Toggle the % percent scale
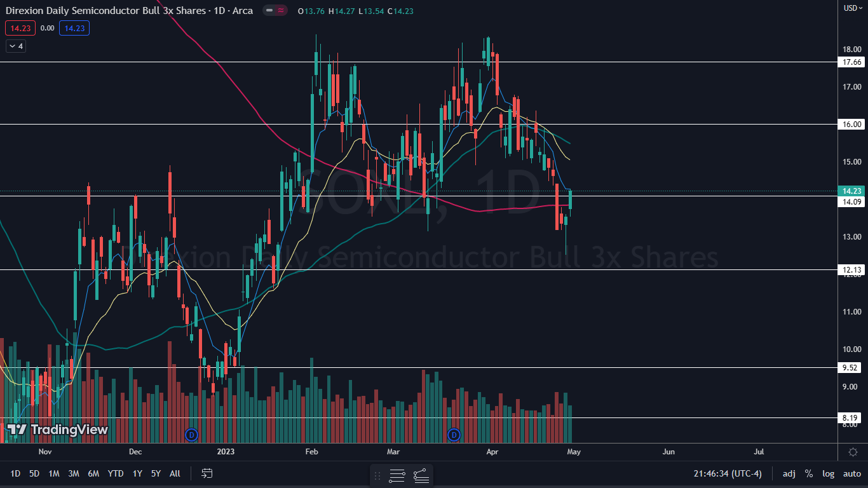 coord(809,473)
